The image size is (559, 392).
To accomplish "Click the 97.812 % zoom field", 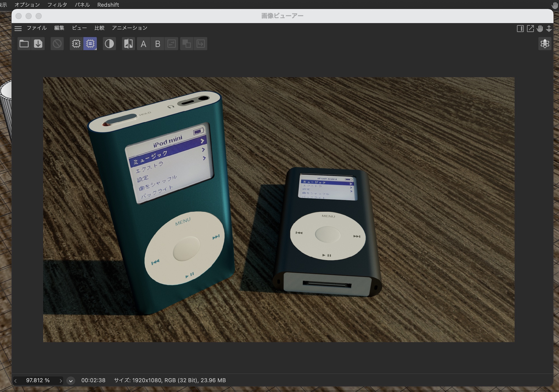I will [38, 380].
